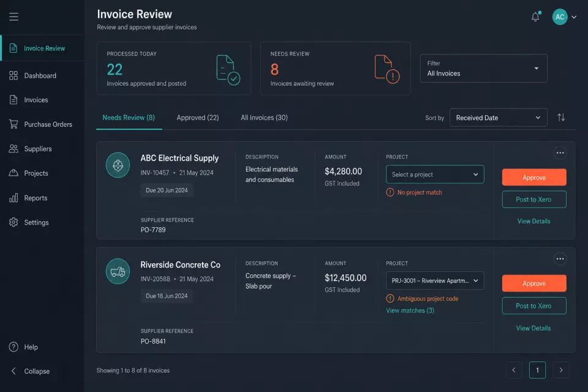
Task: Switch to the All Invoices (30) tab
Action: pos(264,118)
